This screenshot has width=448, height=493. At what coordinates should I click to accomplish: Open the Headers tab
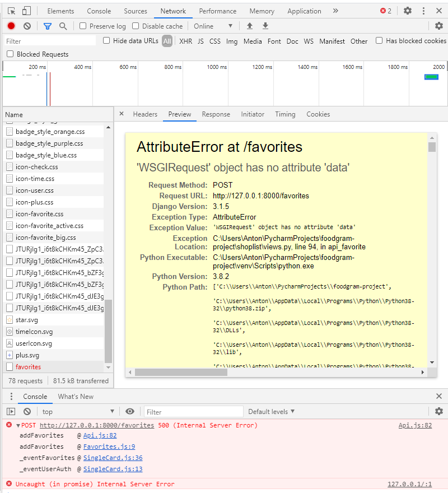[x=145, y=114]
